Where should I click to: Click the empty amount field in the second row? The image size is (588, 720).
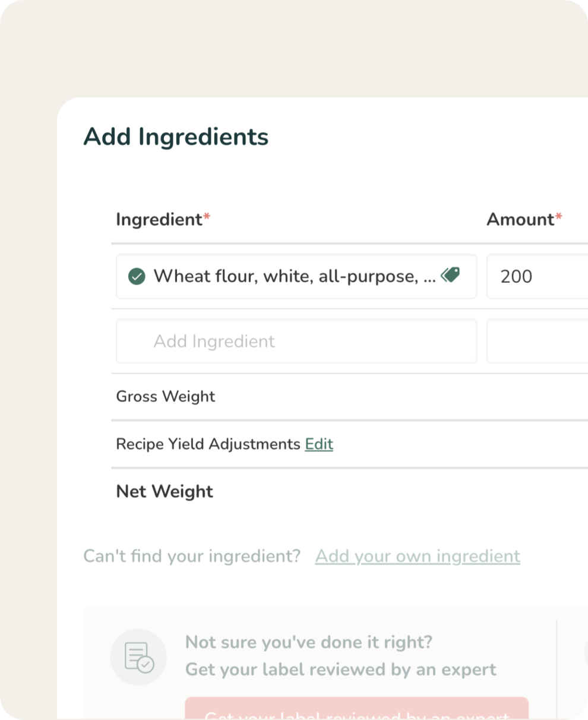pyautogui.click(x=537, y=341)
